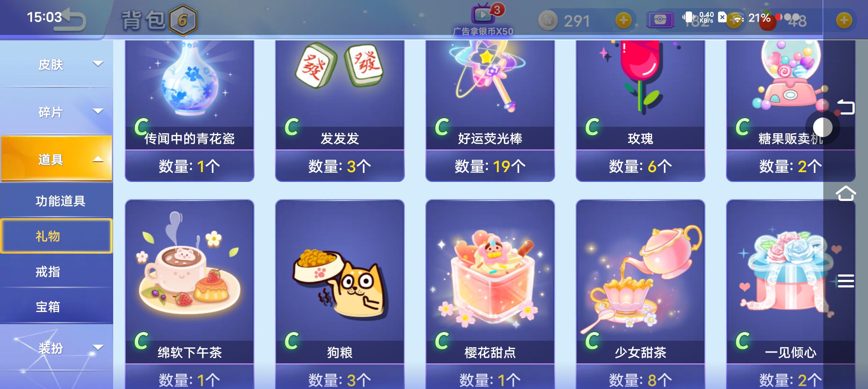Select the 狗粮 gift item
Viewport: 868px width, 389px height.
click(x=340, y=294)
